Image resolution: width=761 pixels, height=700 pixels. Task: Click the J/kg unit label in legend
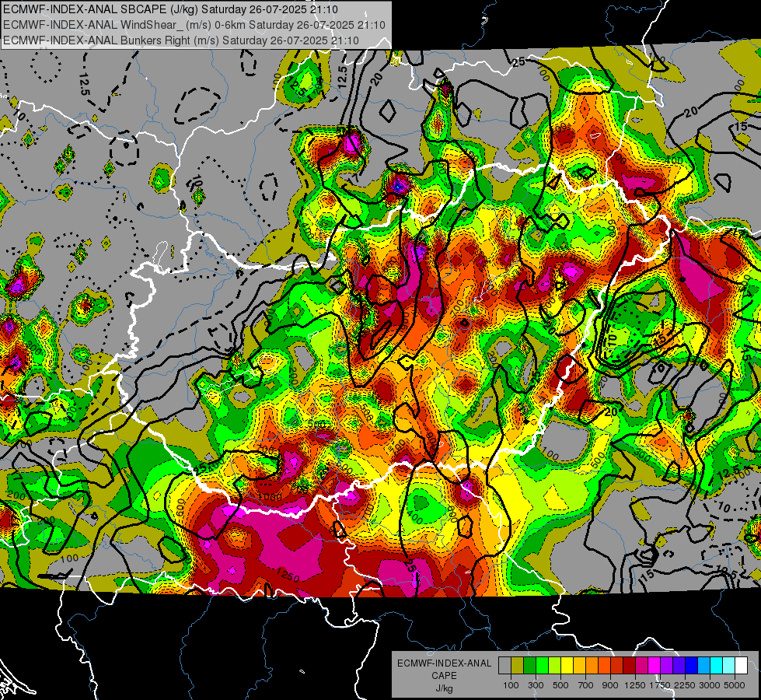click(444, 688)
